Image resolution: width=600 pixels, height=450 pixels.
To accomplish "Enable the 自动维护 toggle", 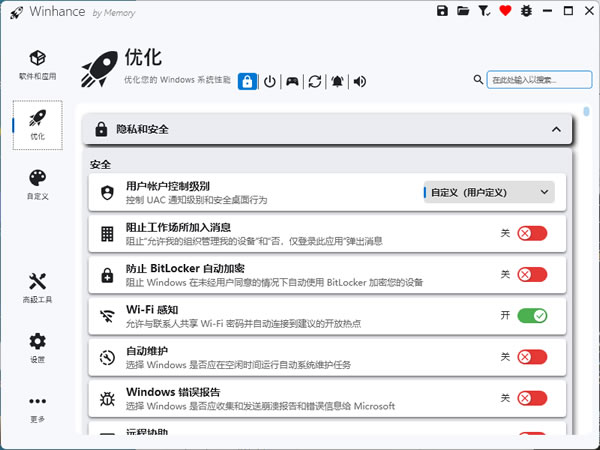I will coord(532,357).
